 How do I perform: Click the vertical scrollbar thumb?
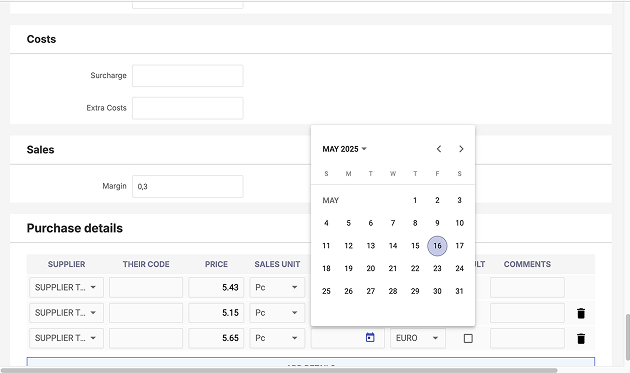tap(627, 337)
